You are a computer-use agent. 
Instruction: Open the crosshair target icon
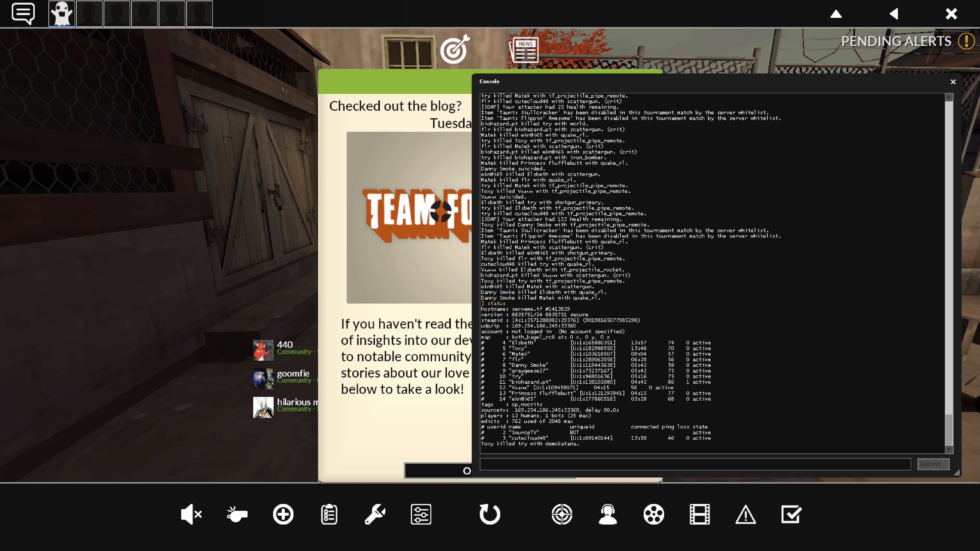(562, 514)
